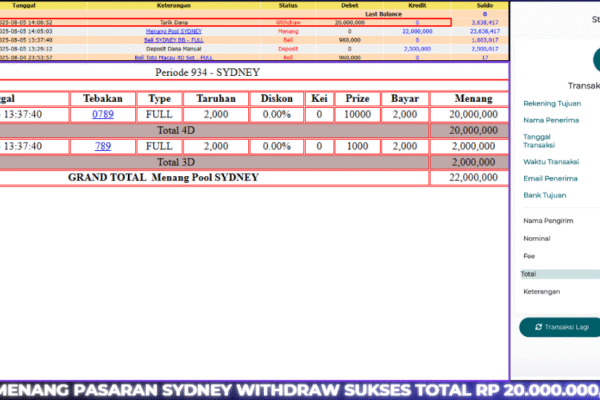Click the Prize column header
Viewport: 600px width, 400px height.
coord(357,99)
